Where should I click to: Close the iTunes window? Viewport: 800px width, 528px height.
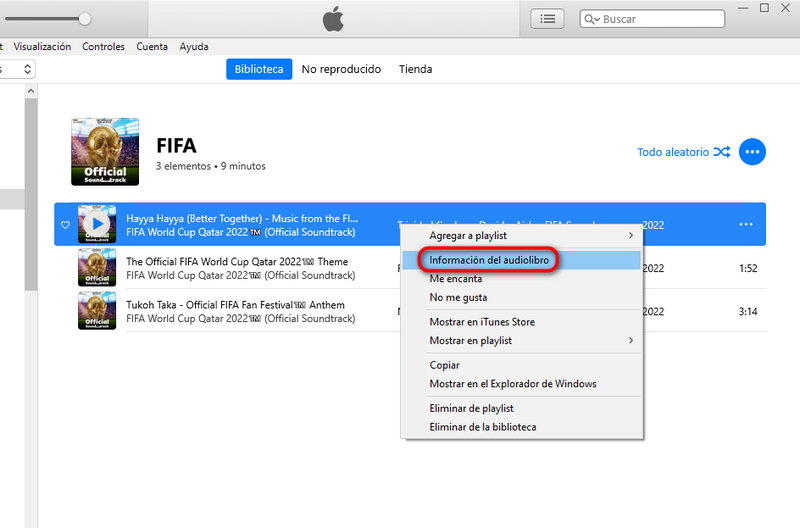[786, 8]
